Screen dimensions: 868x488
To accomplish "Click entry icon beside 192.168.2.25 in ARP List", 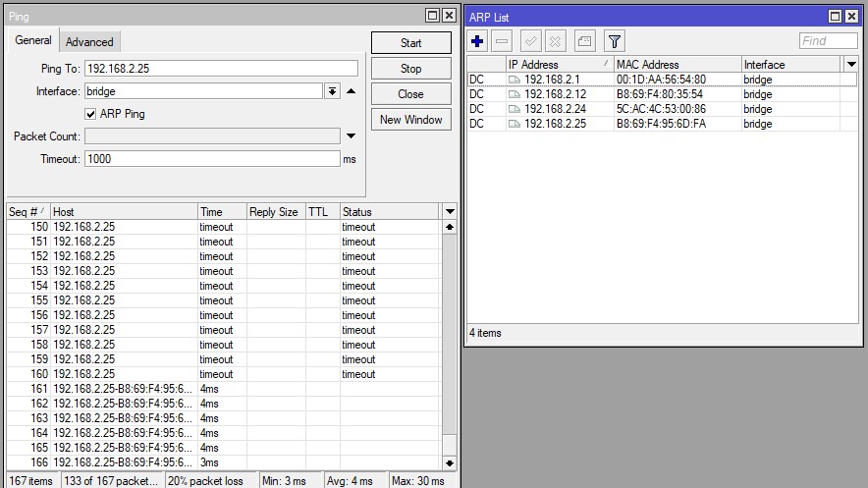I will point(515,124).
